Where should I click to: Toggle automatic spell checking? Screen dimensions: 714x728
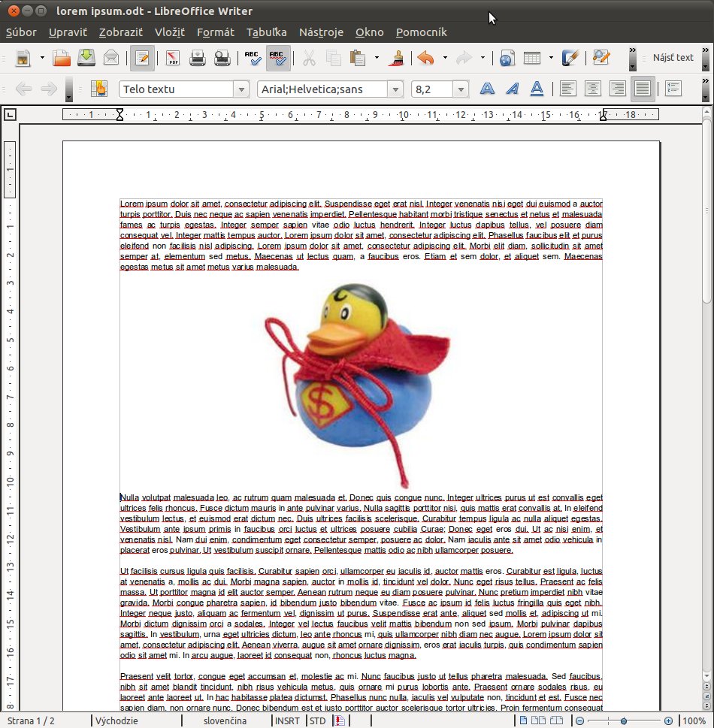[278, 58]
